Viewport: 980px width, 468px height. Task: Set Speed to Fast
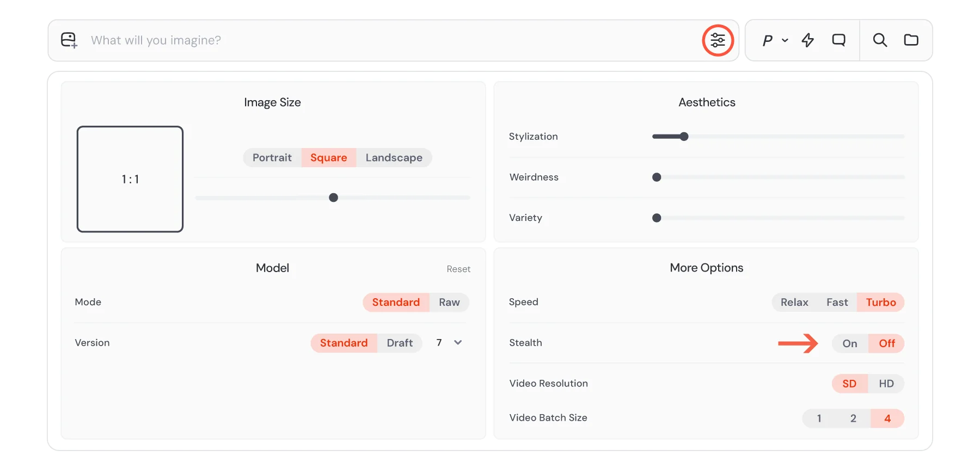(x=837, y=303)
